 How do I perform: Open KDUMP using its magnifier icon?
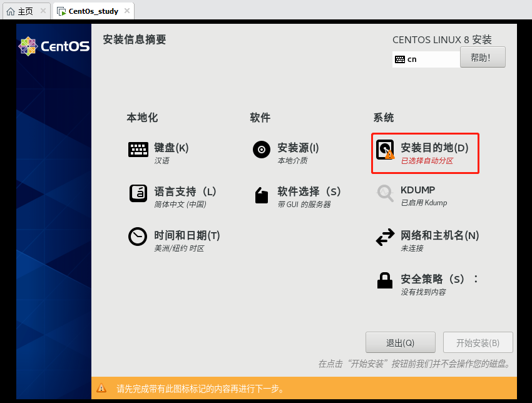coord(385,193)
